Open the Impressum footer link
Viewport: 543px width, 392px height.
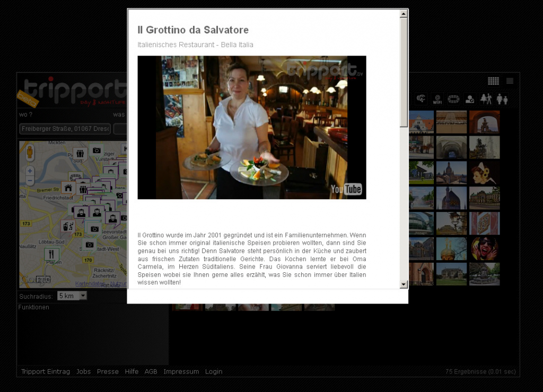click(181, 371)
